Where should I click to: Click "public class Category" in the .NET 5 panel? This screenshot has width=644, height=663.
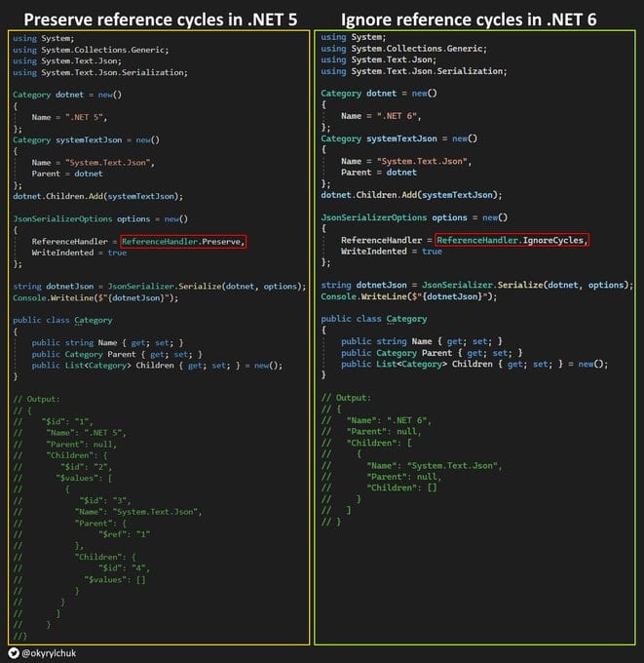click(62, 320)
